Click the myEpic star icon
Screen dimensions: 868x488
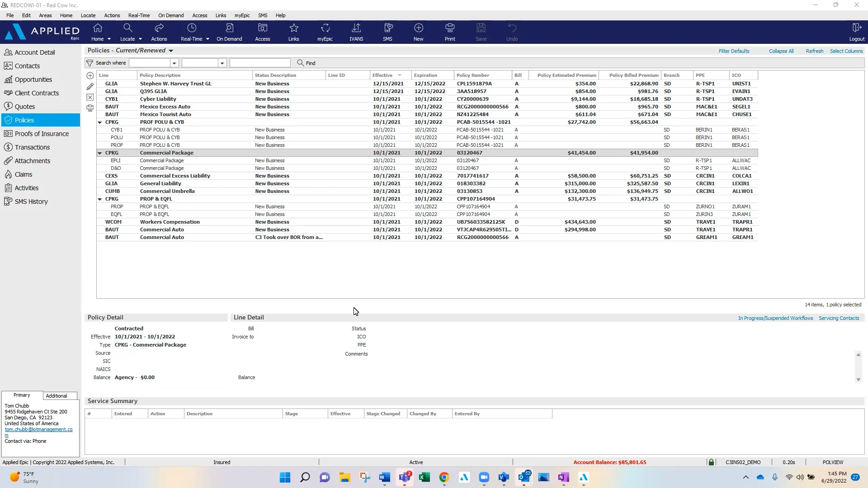(325, 28)
